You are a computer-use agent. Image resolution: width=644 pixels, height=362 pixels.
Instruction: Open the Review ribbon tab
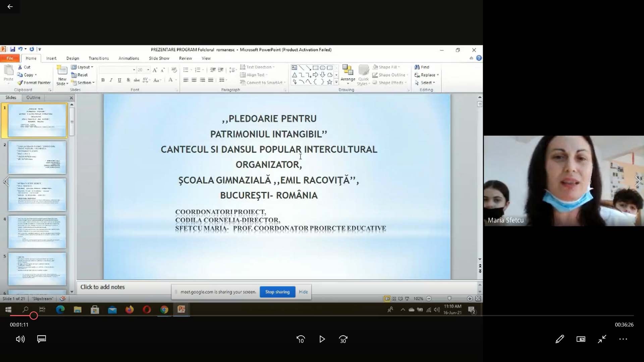pos(185,58)
